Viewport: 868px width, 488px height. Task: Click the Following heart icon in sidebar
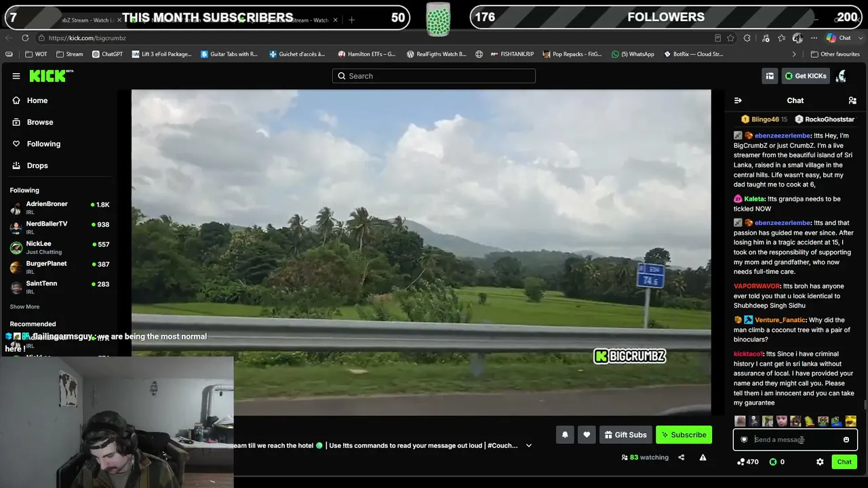[x=16, y=144]
